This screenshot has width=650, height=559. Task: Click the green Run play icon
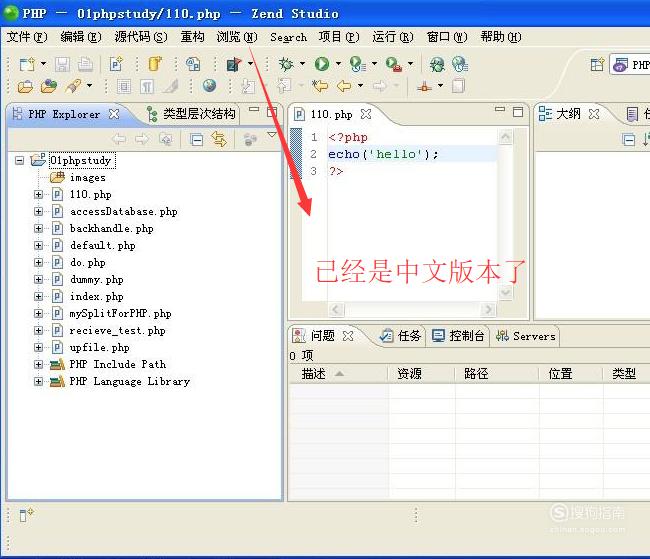(x=322, y=64)
